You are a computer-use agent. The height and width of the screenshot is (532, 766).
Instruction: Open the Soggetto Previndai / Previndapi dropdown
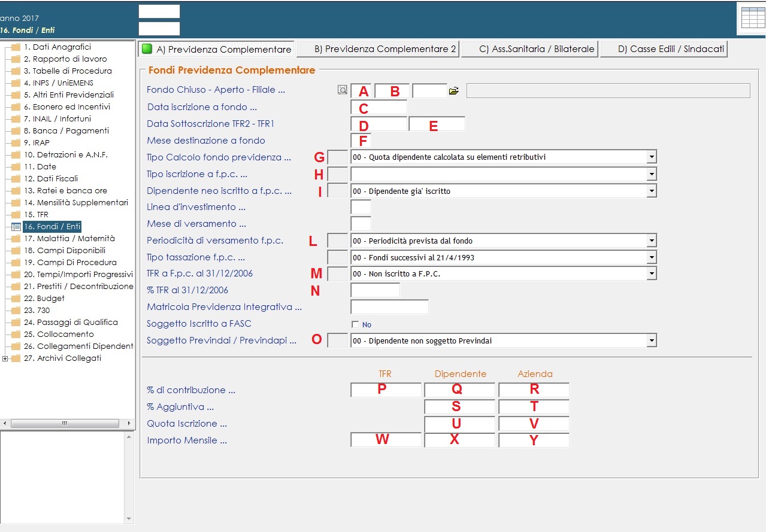coord(651,341)
